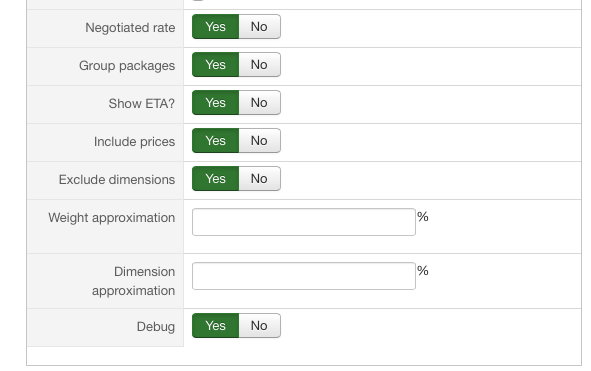591x371 pixels.
Task: Turn on Include prices (Yes)
Action: click(x=215, y=141)
